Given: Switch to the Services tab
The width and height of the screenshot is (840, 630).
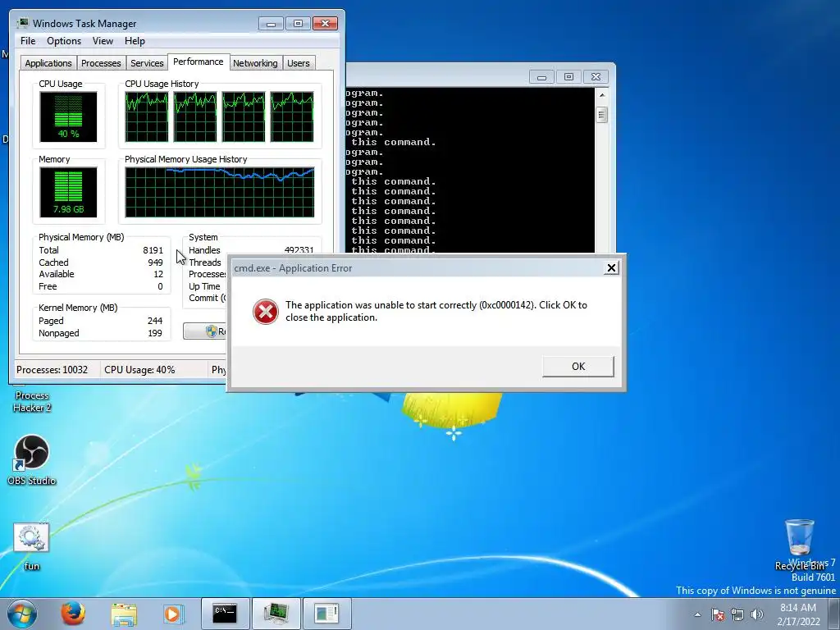Looking at the screenshot, I should coord(147,63).
